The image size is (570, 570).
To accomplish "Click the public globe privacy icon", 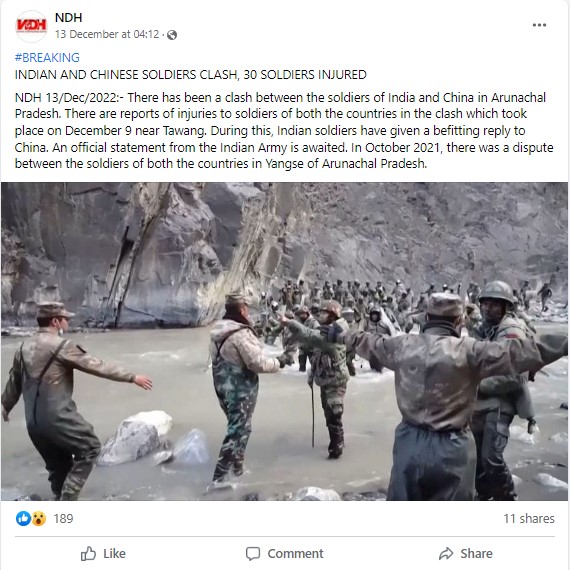I will coord(172,35).
